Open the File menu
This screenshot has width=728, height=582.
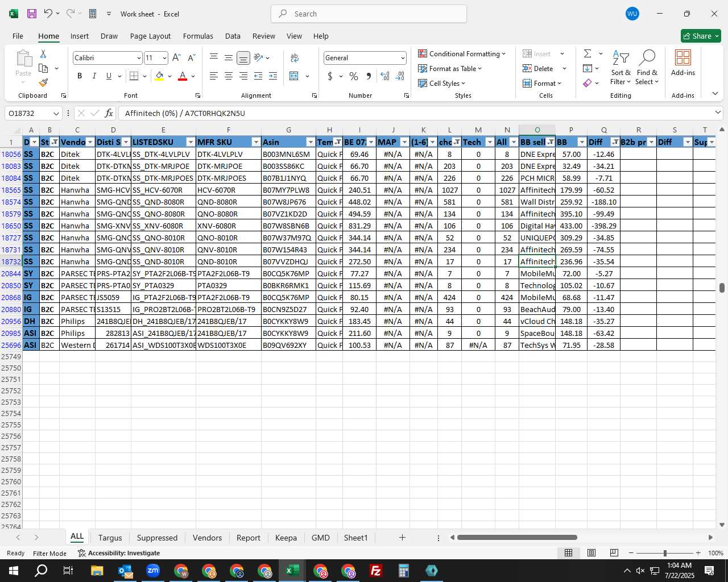tap(18, 36)
